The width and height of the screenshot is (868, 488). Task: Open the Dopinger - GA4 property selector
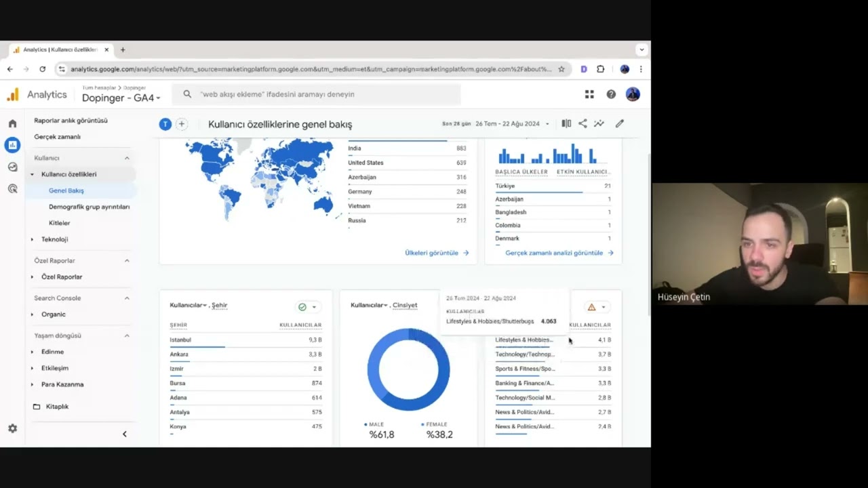(121, 98)
